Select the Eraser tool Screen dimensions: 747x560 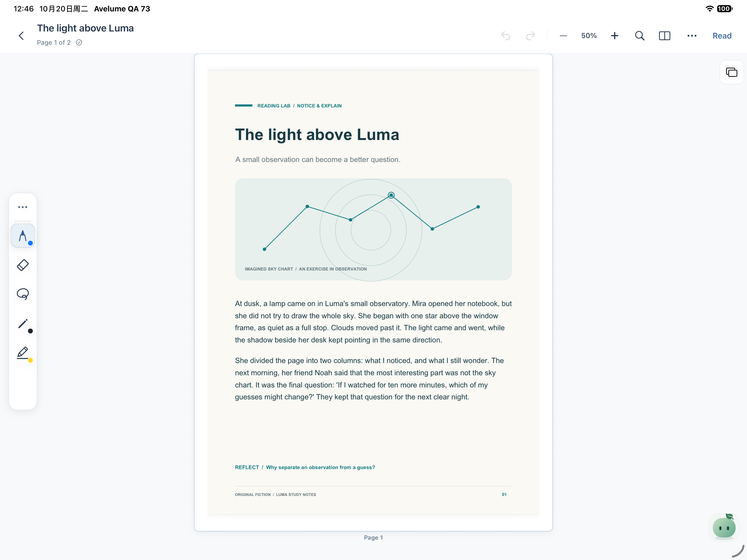(23, 265)
